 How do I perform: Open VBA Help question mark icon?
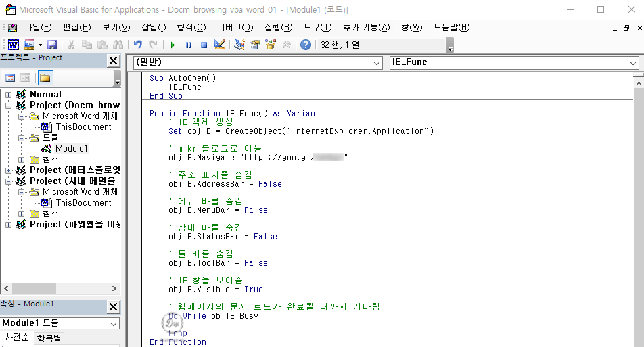pyautogui.click(x=306, y=45)
